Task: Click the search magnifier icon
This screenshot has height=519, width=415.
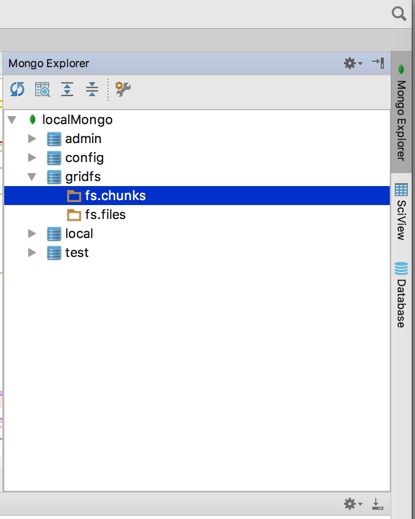Action: (399, 14)
